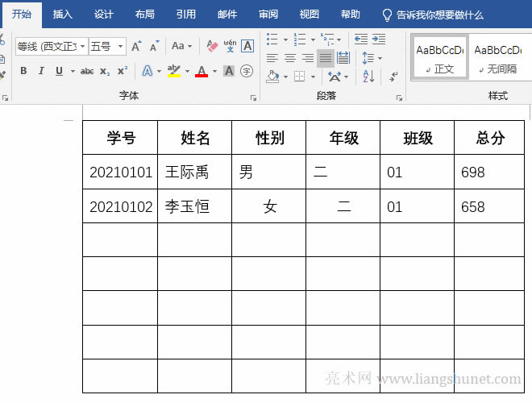Click the 告诉我你想要做什么 search box
This screenshot has height=403, width=532.
433,15
